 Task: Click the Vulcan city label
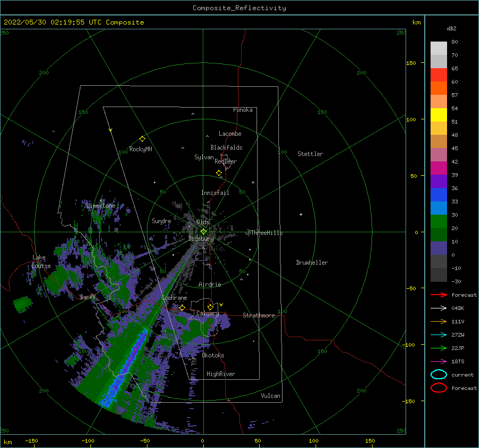click(271, 396)
